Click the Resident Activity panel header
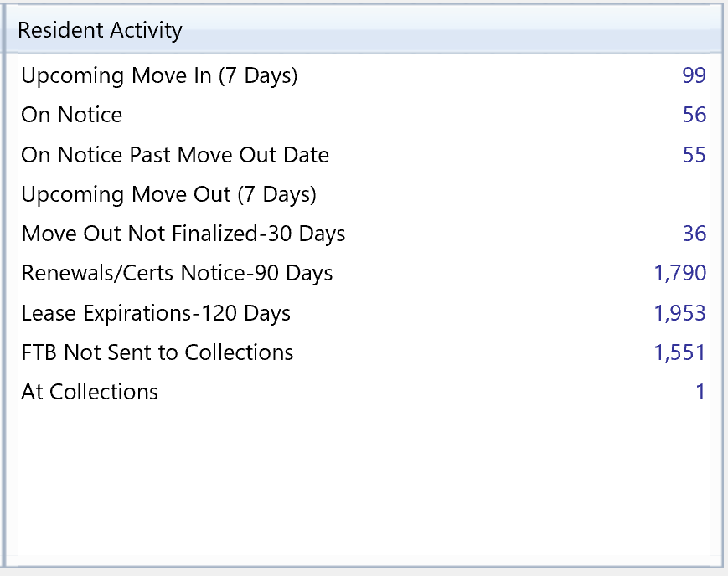The image size is (728, 576). tap(101, 31)
